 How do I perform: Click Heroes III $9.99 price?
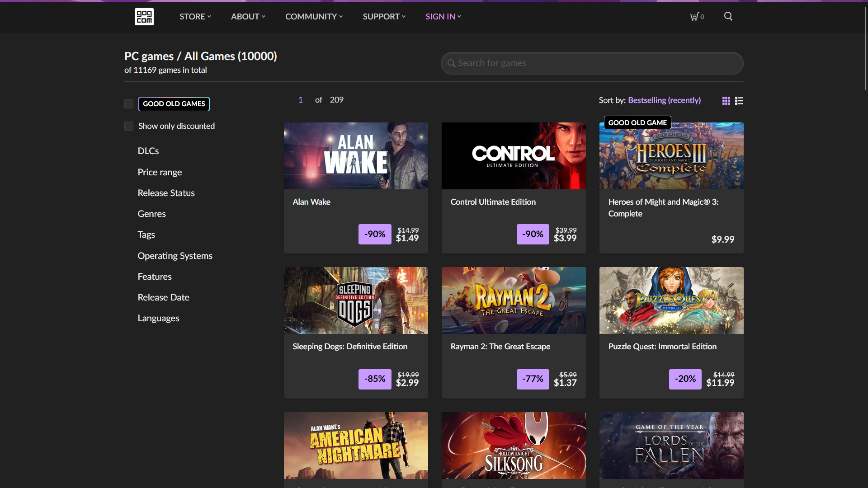coord(722,239)
